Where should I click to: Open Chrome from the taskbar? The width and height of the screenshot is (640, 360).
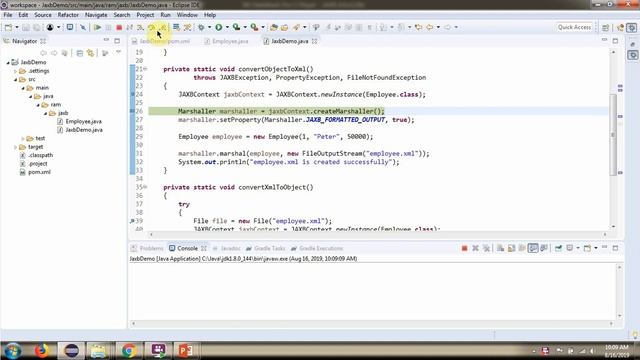(x=129, y=351)
